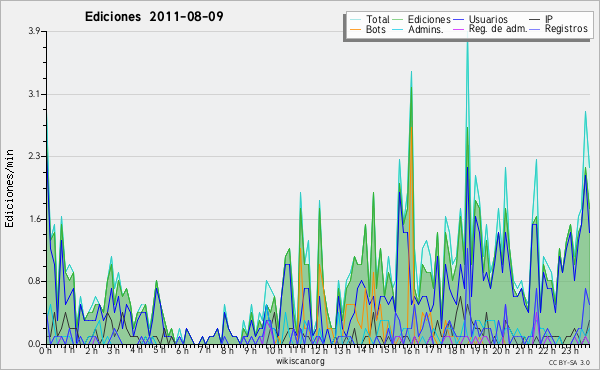Click the 1.6 value on vertical axis
The height and width of the screenshot is (370, 600).
click(34, 219)
